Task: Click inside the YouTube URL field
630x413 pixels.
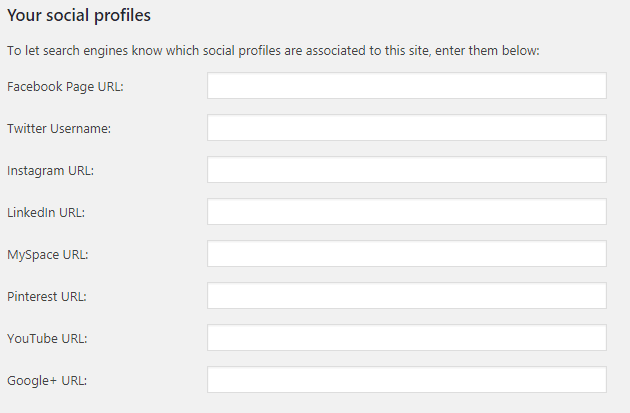Action: pyautogui.click(x=406, y=338)
